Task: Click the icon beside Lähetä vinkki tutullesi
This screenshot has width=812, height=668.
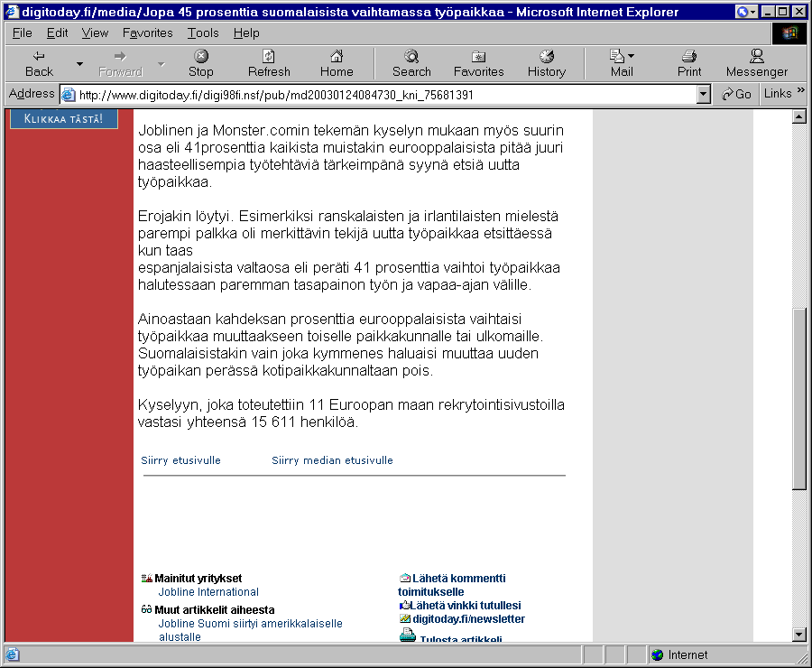Action: (x=404, y=605)
